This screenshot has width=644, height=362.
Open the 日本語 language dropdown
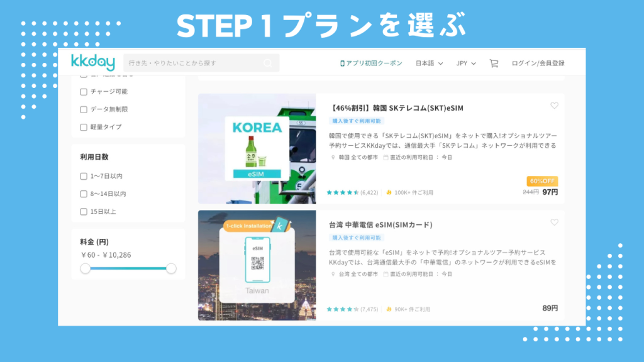pyautogui.click(x=429, y=63)
